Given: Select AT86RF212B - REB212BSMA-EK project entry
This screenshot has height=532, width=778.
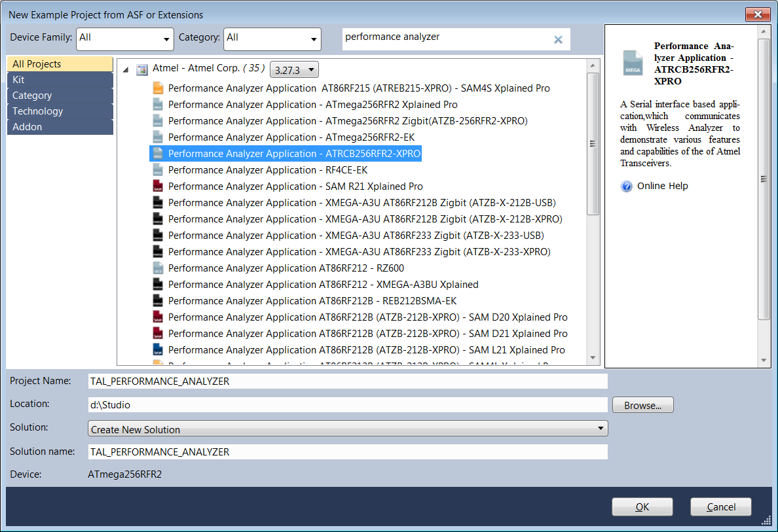Looking at the screenshot, I should click(x=312, y=301).
